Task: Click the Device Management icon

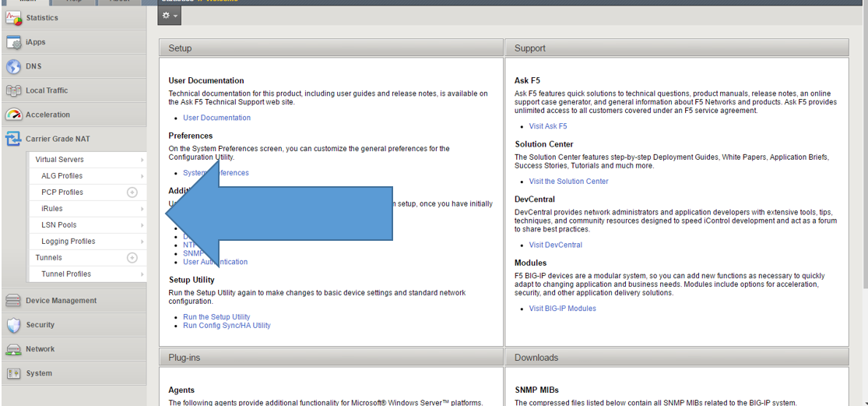Action: [13, 301]
